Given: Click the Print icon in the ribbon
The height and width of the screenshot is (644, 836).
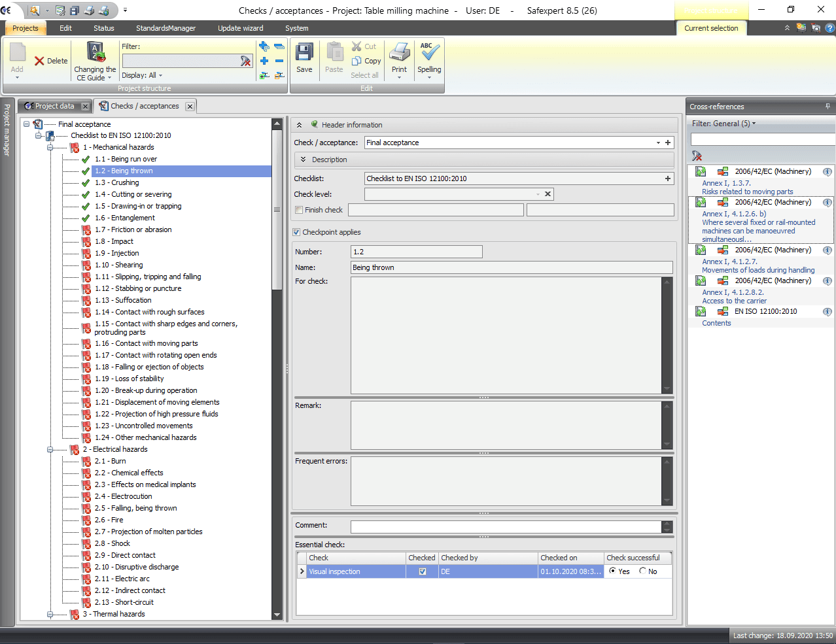Looking at the screenshot, I should (399, 52).
